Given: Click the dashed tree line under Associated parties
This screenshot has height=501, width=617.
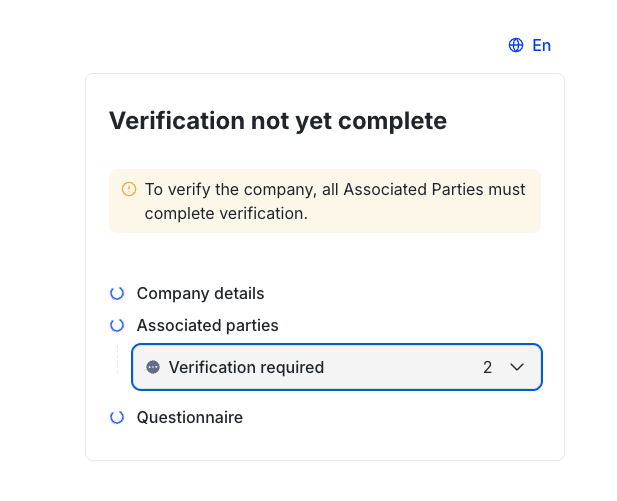Looking at the screenshot, I should 118,360.
